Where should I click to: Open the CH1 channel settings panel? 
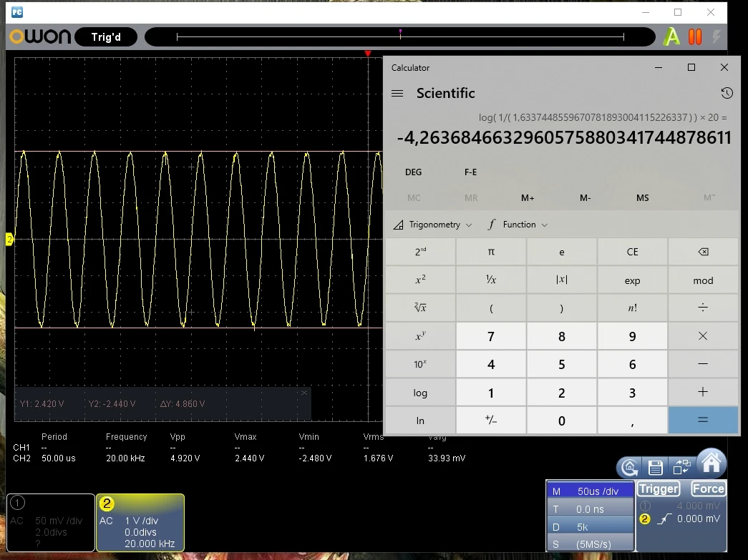51,523
